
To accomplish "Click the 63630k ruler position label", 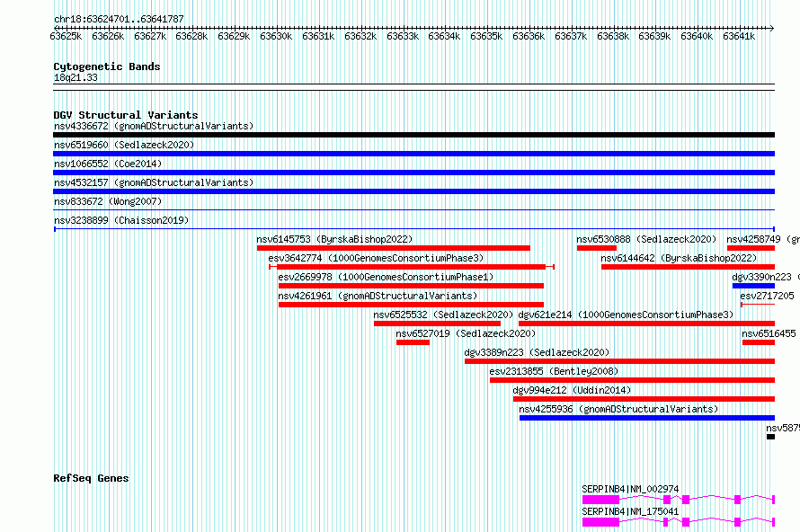I will click(x=276, y=36).
